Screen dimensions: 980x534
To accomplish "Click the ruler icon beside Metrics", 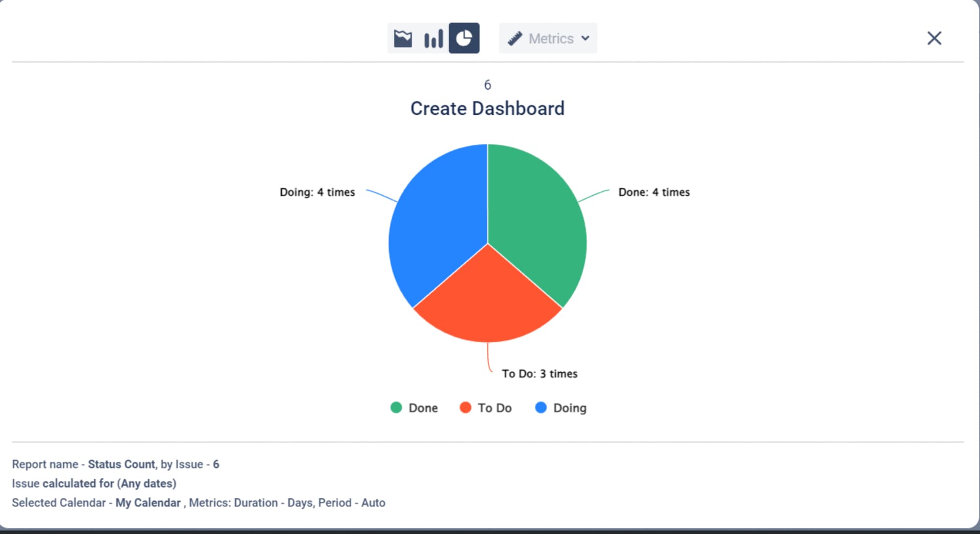I will point(514,38).
